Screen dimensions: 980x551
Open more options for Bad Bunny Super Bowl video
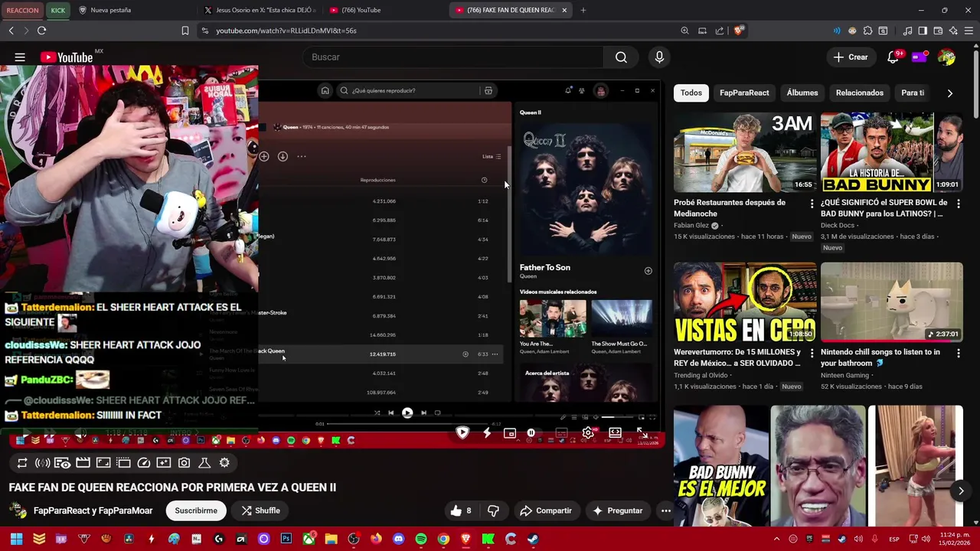pos(959,204)
